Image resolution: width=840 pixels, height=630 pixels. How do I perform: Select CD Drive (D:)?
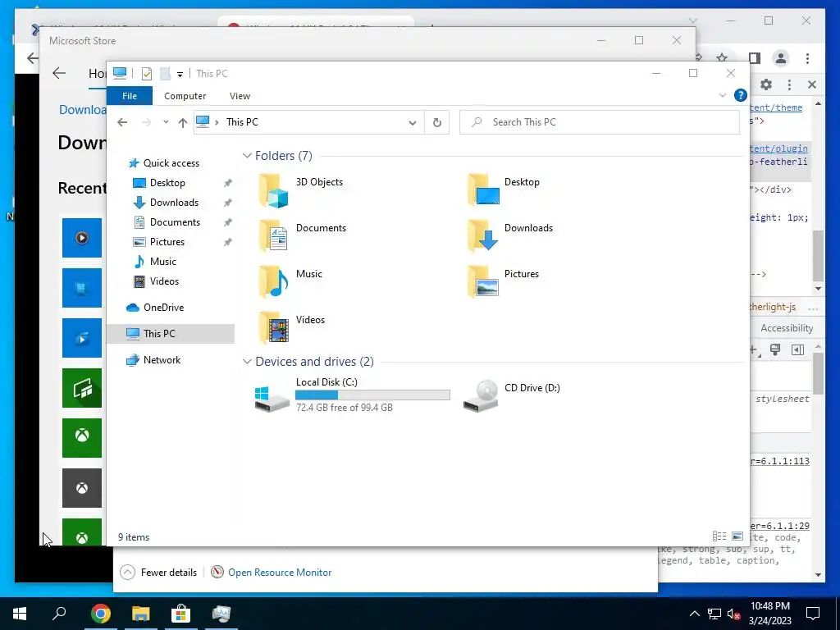(512, 395)
